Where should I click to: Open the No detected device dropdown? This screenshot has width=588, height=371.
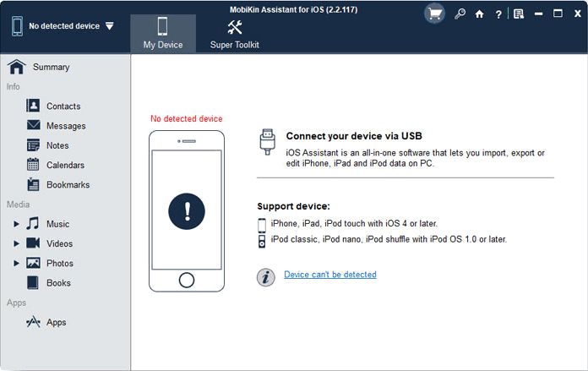[110, 26]
